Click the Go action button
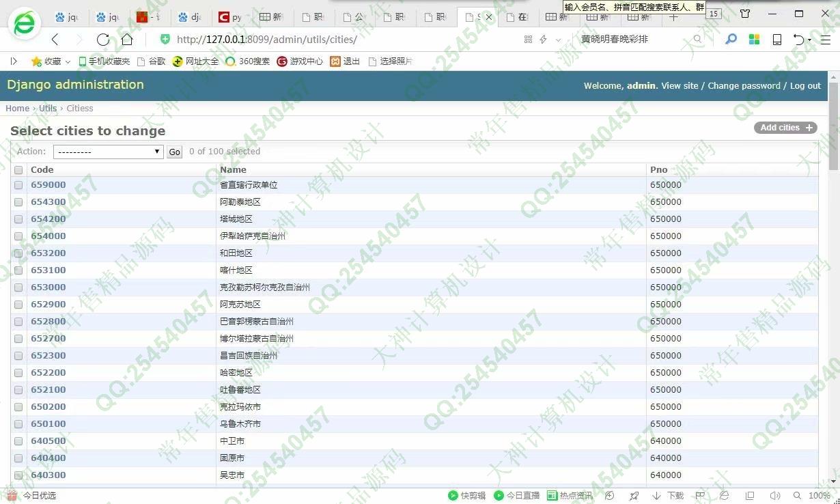This screenshot has height=504, width=840. (175, 152)
